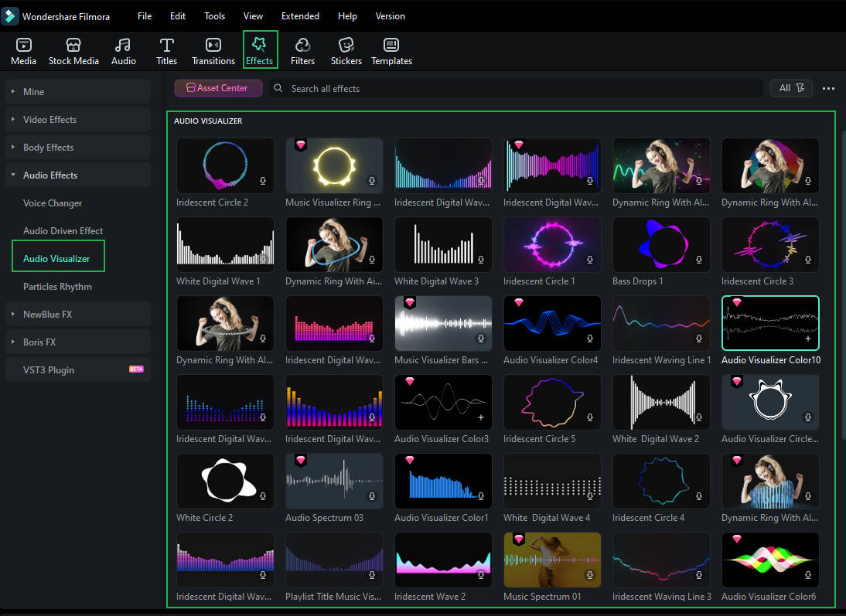846x616 pixels.
Task: Open the Titles panel
Action: tap(166, 51)
